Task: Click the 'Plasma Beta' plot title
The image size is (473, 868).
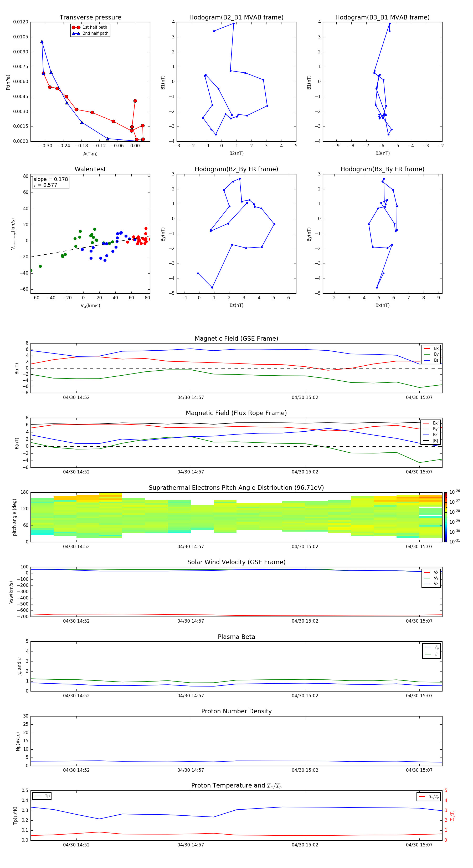Action: 236,637
